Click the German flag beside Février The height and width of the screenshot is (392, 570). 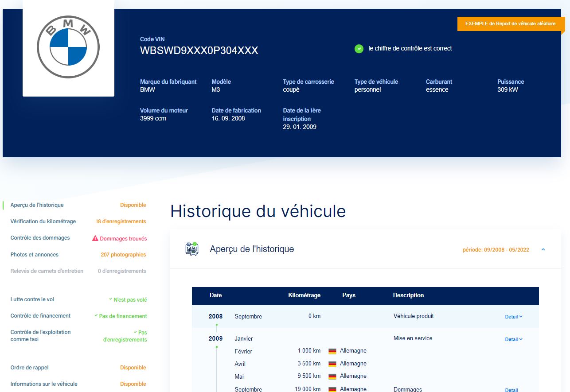332,351
